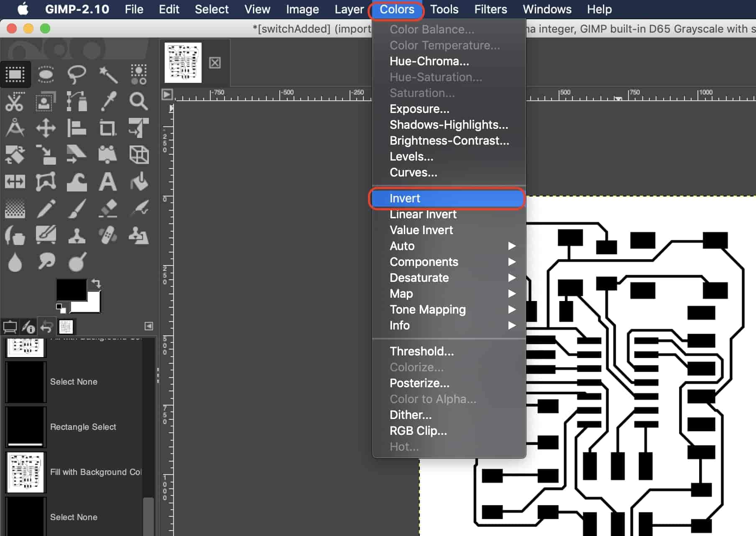Screen dimensions: 756x536
Task: Choose Linear Invert menu entry
Action: 449,214
